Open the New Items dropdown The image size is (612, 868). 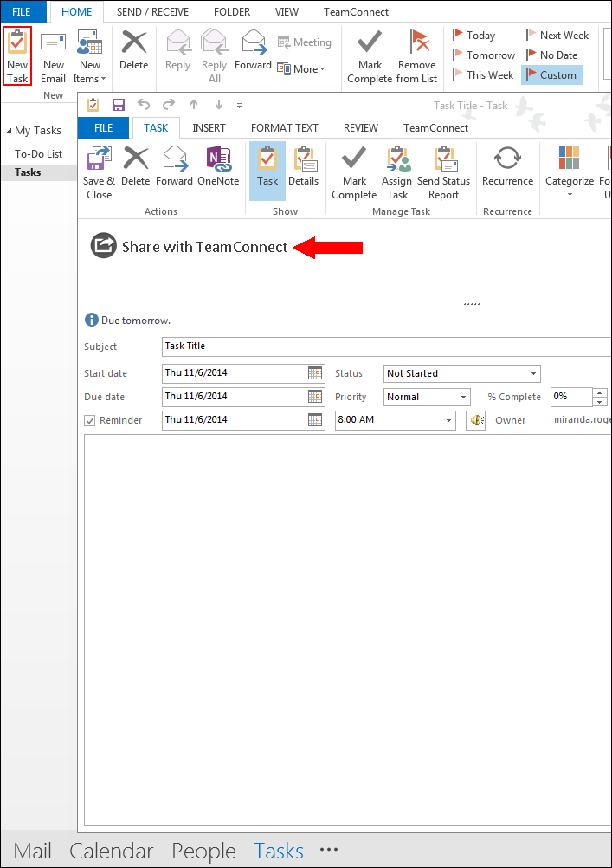[89, 56]
